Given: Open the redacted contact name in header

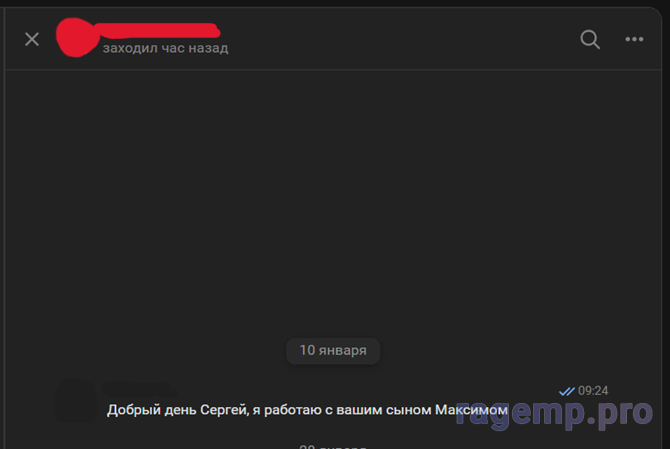Looking at the screenshot, I should click(158, 31).
